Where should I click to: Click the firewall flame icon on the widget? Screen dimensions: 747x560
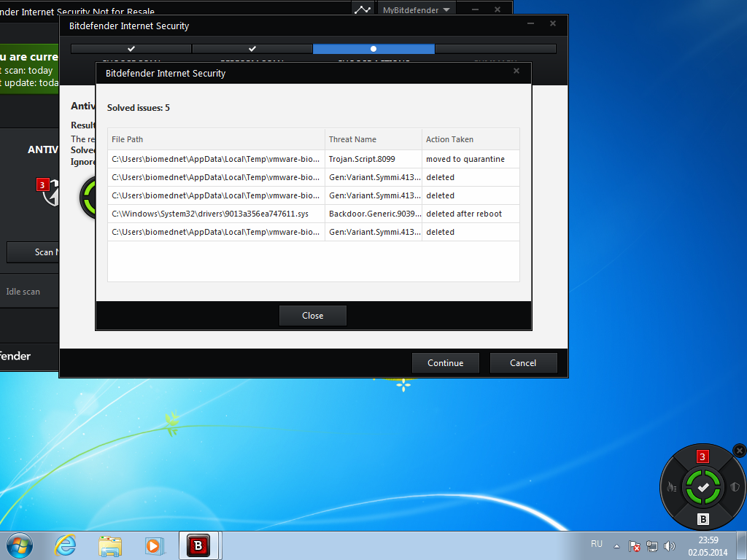pyautogui.click(x=672, y=487)
